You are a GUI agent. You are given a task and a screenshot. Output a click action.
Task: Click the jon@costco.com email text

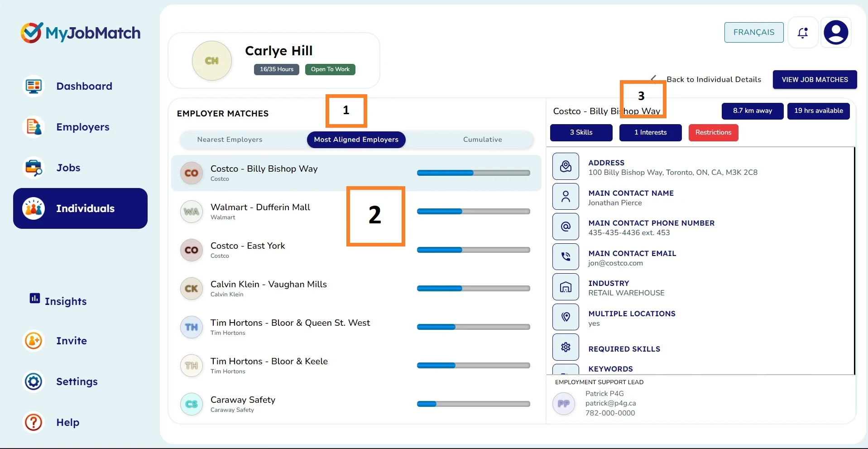coord(615,263)
